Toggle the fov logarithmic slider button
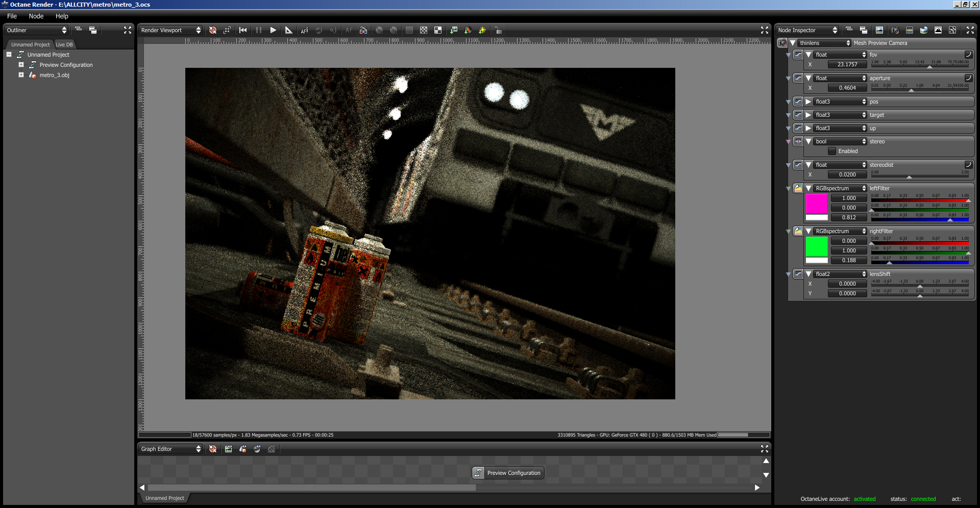Viewport: 980px width, 508px height. pos(968,54)
